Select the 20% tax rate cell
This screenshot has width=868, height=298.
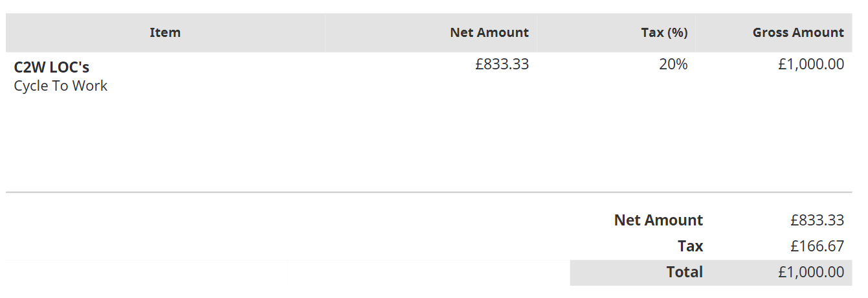pos(673,64)
